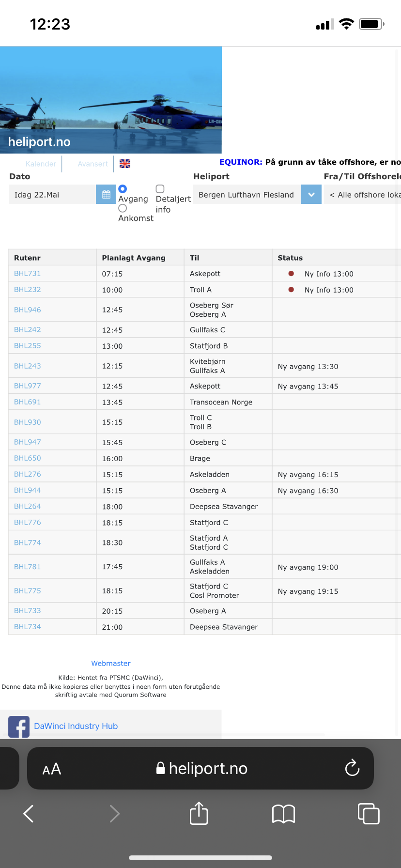This screenshot has width=401, height=868.
Task: Switch language with the UK flag icon
Action: pyautogui.click(x=125, y=164)
